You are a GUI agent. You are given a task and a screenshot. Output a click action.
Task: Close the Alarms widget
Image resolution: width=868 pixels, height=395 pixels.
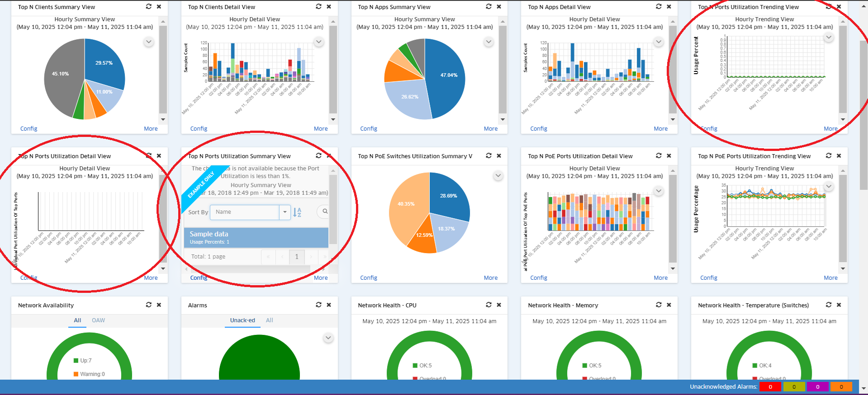(329, 305)
